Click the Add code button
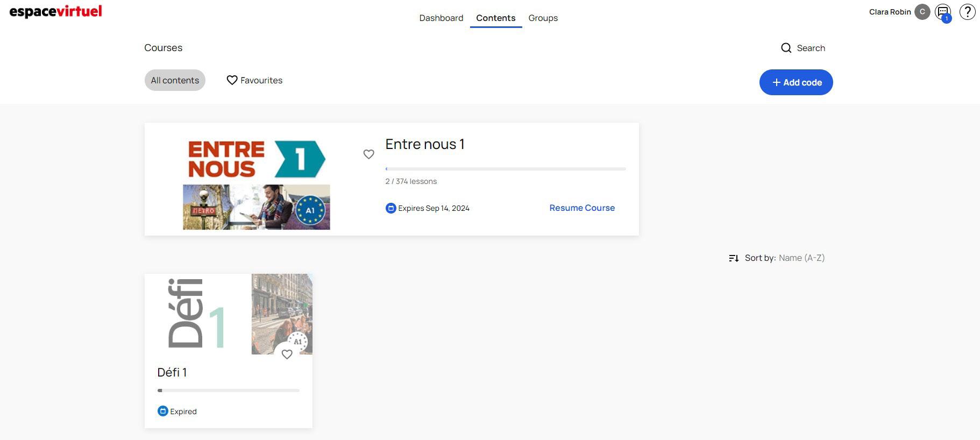This screenshot has height=440, width=980. (x=796, y=82)
